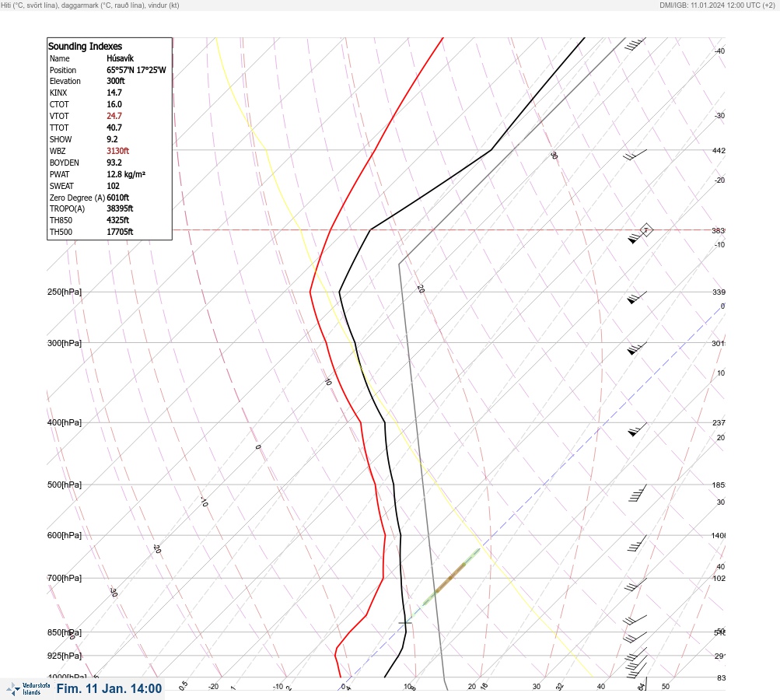Click the 500[hPa] pressure label

tap(65, 485)
